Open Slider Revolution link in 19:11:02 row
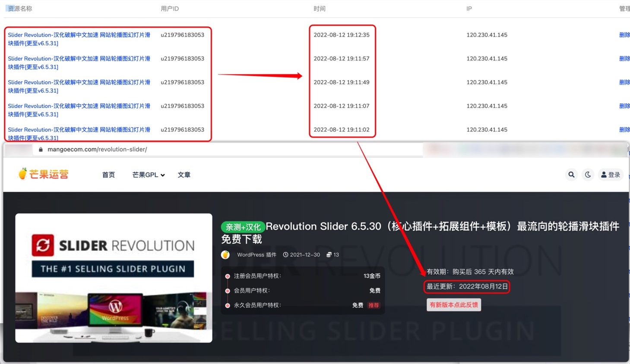The height and width of the screenshot is (364, 630). 79,133
